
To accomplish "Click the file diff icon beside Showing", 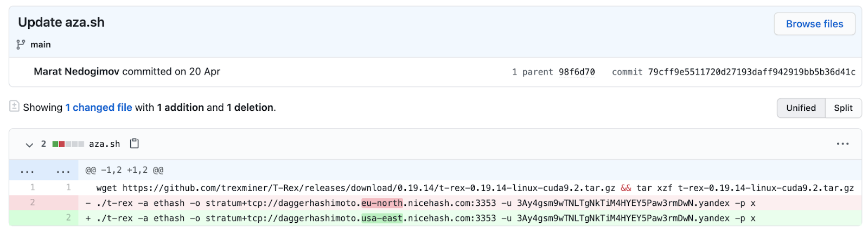I will point(14,106).
